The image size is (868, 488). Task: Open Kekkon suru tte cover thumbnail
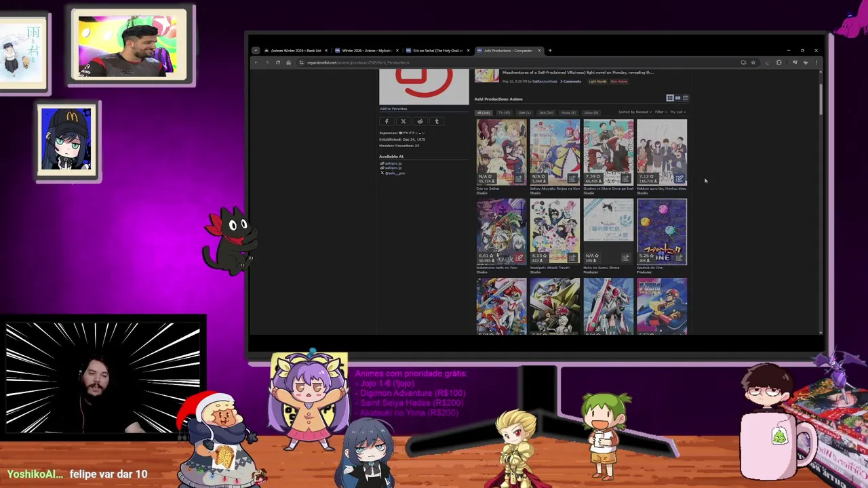[662, 152]
